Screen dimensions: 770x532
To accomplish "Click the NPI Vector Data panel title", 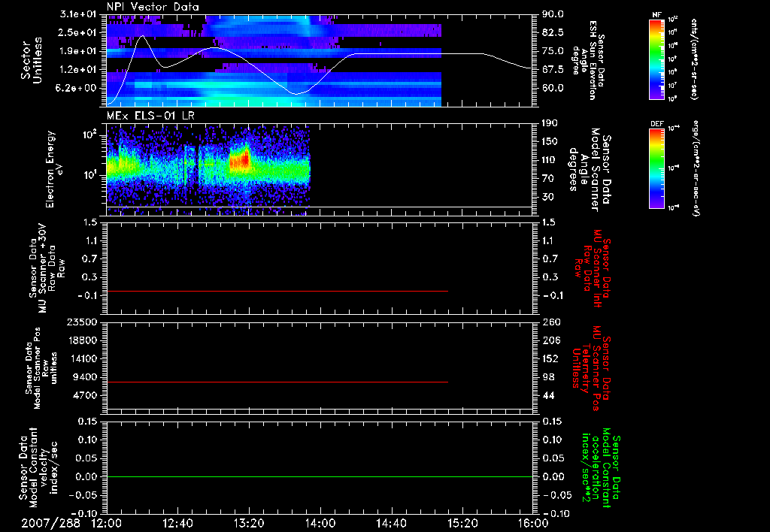I will pos(153,7).
